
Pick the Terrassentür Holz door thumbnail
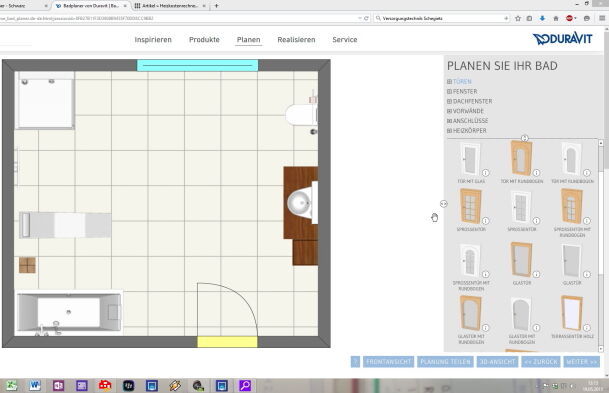pyautogui.click(x=572, y=313)
